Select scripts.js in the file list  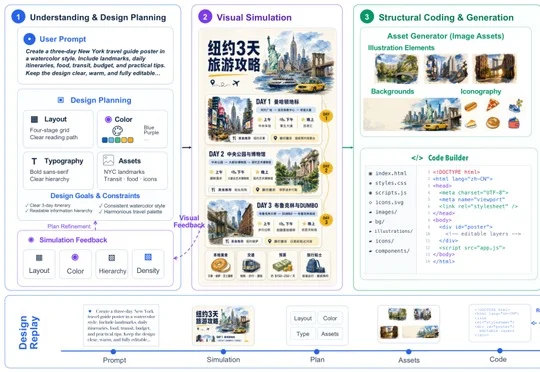[x=388, y=193]
